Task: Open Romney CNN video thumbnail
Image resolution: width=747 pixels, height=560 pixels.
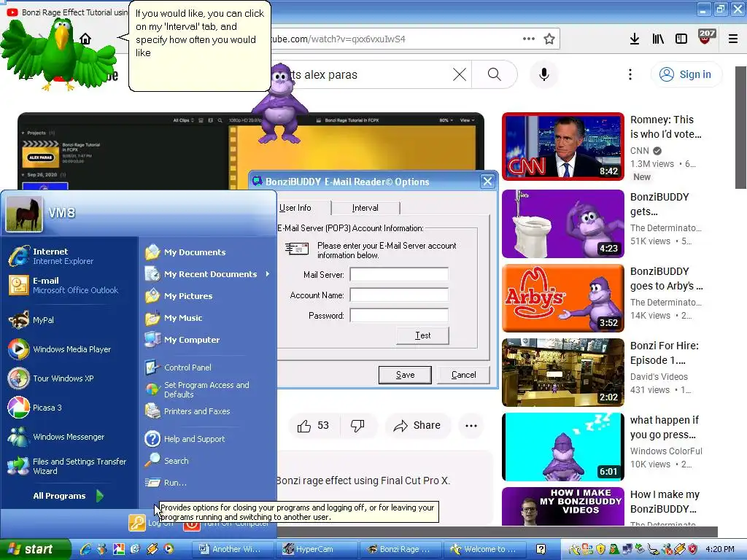Action: click(562, 147)
